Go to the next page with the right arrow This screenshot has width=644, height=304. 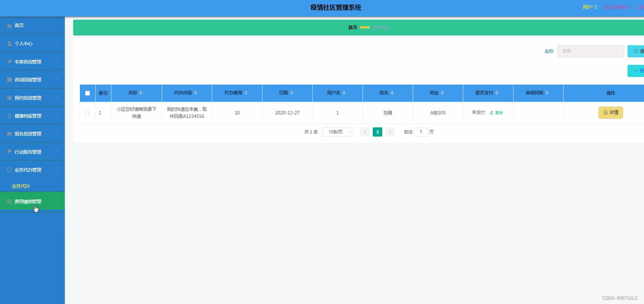[x=390, y=132]
